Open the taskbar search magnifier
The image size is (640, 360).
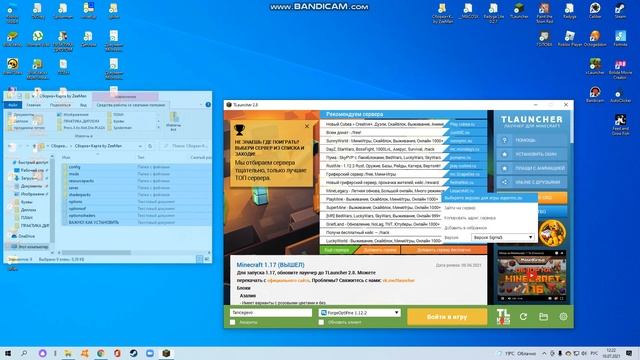(24, 353)
